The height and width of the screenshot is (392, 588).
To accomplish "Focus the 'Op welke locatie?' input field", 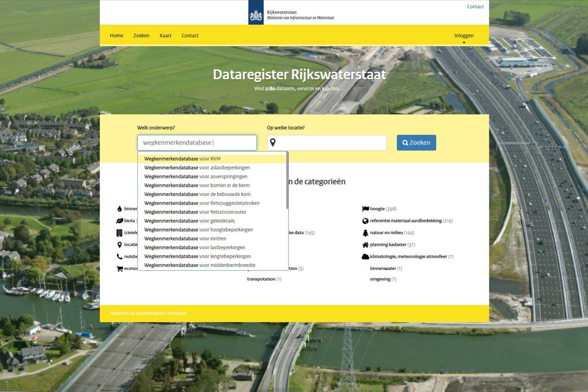I will pos(331,143).
